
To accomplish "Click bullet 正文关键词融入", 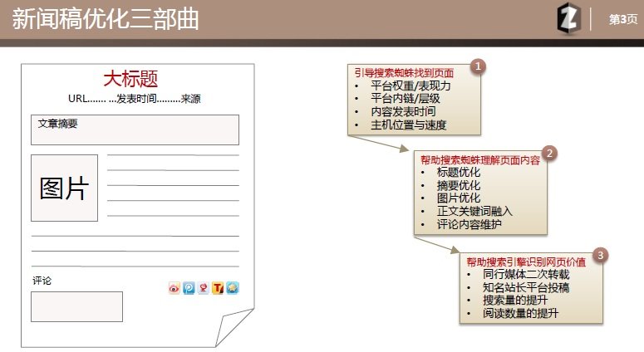I will click(474, 211).
